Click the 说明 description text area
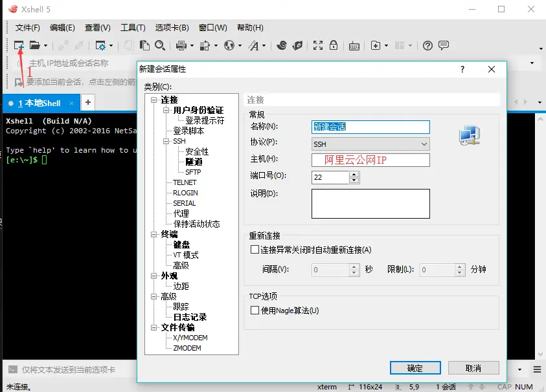The height and width of the screenshot is (392, 546). pos(370,204)
